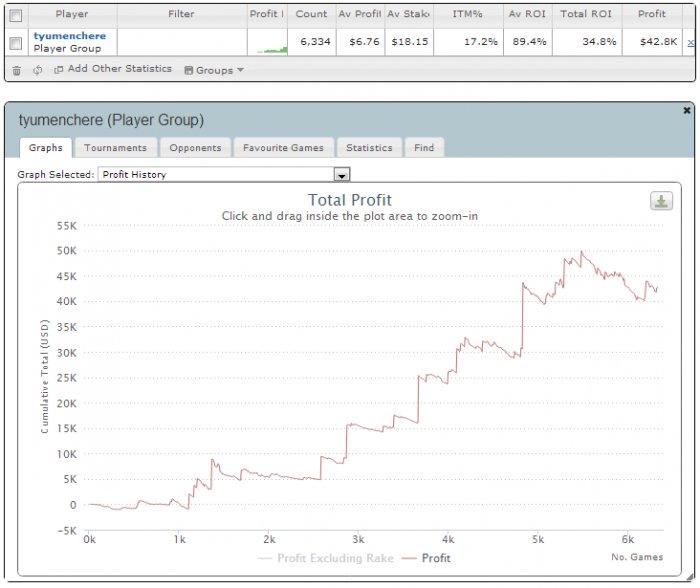
Task: Click the Groups icon in toolbar
Action: (x=189, y=70)
